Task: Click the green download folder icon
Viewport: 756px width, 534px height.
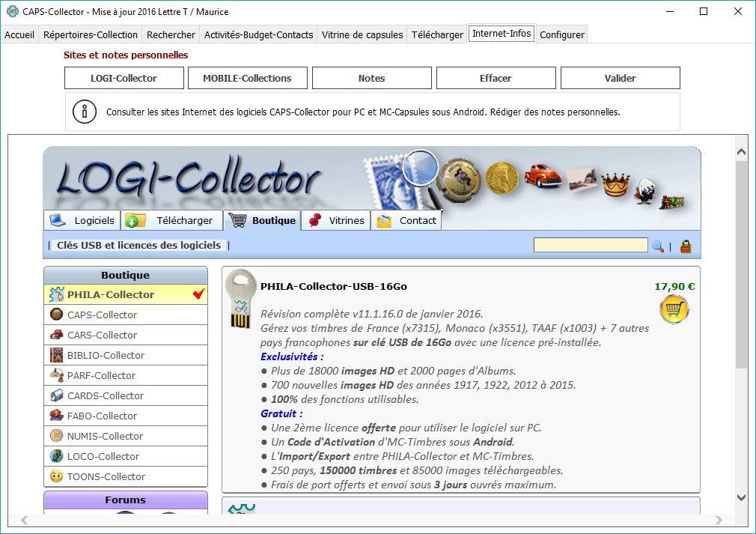Action: pyautogui.click(x=135, y=220)
